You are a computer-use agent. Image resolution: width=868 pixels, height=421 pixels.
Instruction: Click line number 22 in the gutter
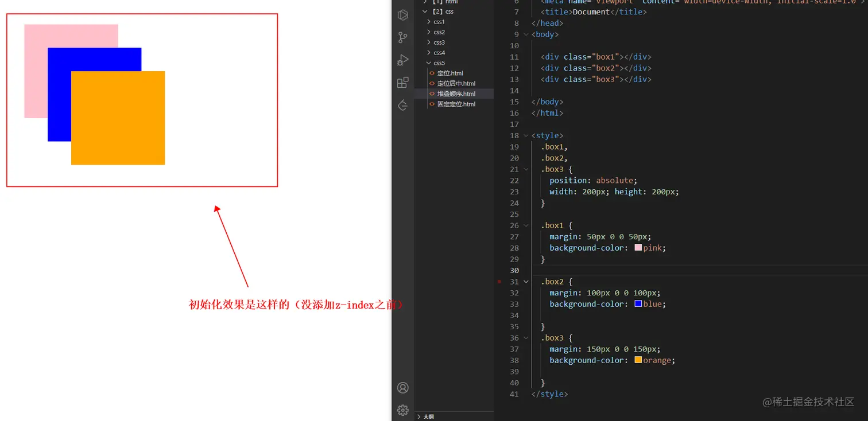(x=514, y=181)
